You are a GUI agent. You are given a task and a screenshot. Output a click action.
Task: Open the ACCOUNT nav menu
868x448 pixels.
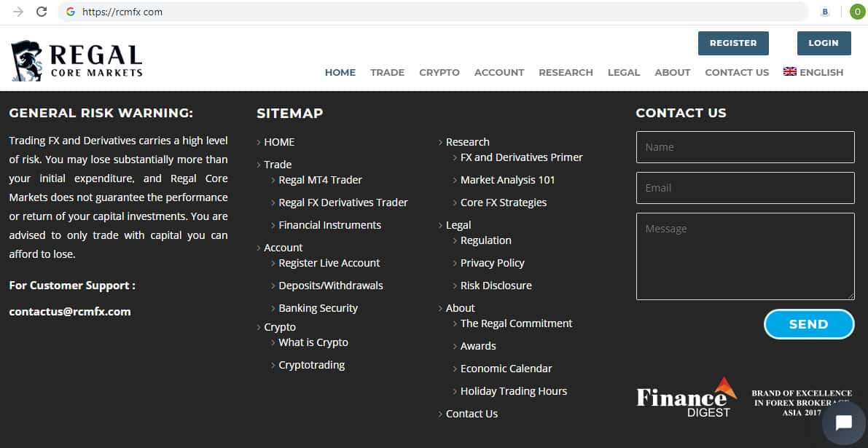click(x=499, y=72)
